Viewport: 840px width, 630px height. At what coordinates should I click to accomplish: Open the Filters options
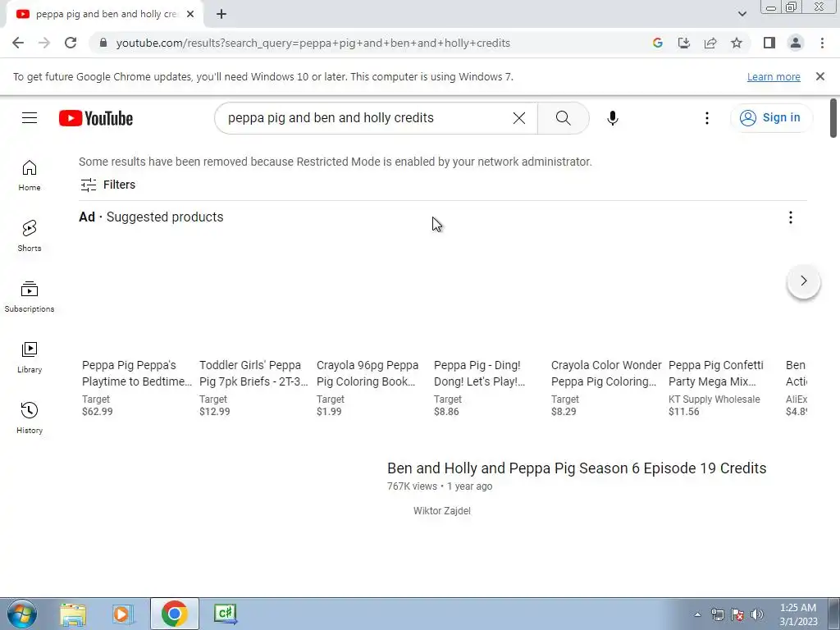(107, 185)
